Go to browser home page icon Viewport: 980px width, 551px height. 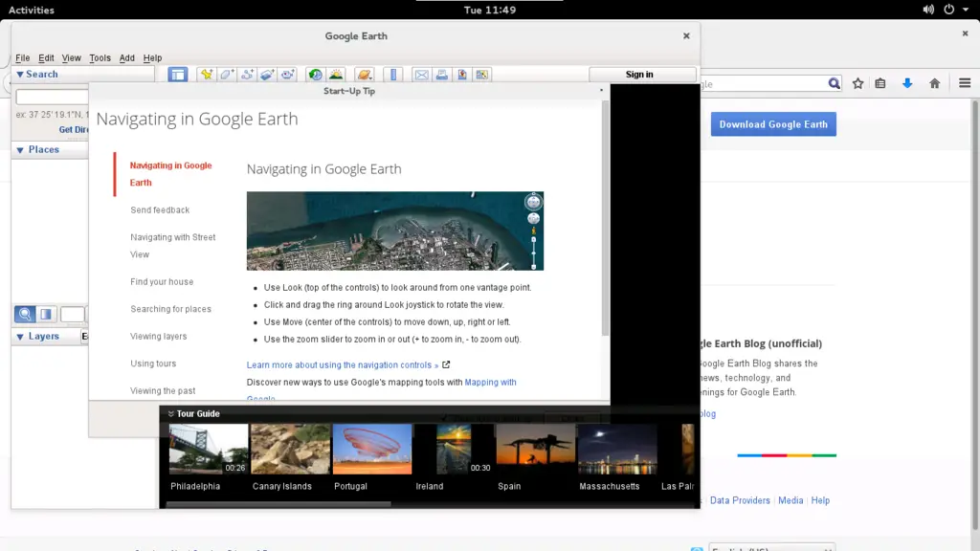(x=935, y=84)
